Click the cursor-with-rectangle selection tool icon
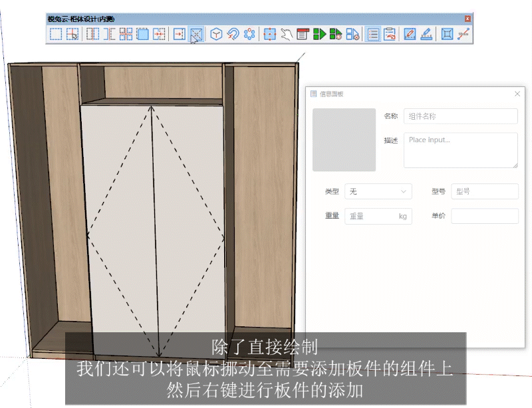Image resolution: width=532 pixels, height=408 pixels. pos(73,33)
